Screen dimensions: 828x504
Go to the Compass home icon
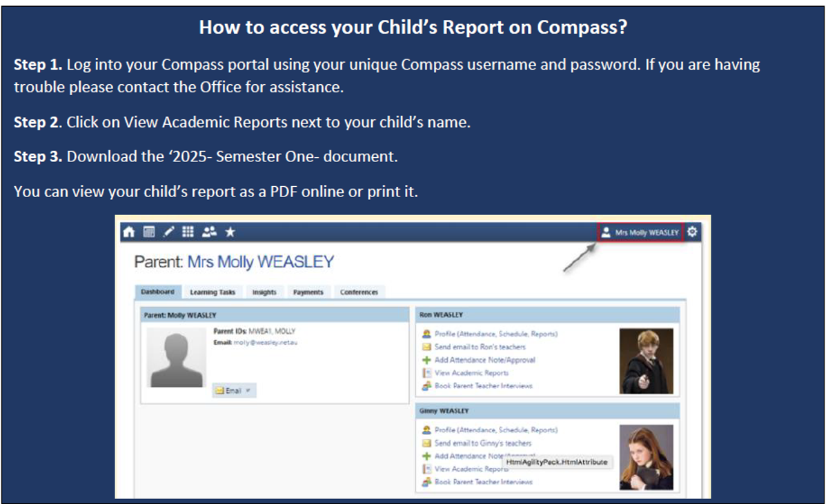coord(128,232)
